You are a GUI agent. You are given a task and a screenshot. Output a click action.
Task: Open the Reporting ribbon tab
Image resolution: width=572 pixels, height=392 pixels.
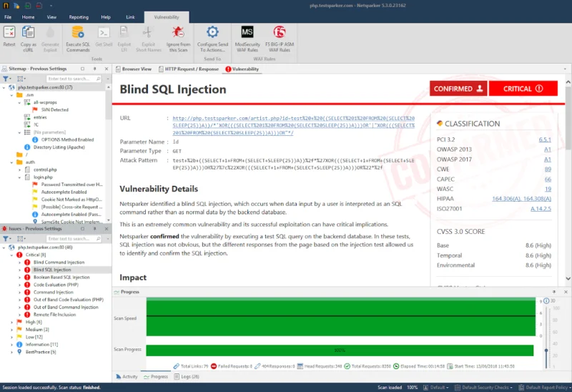[79, 16]
